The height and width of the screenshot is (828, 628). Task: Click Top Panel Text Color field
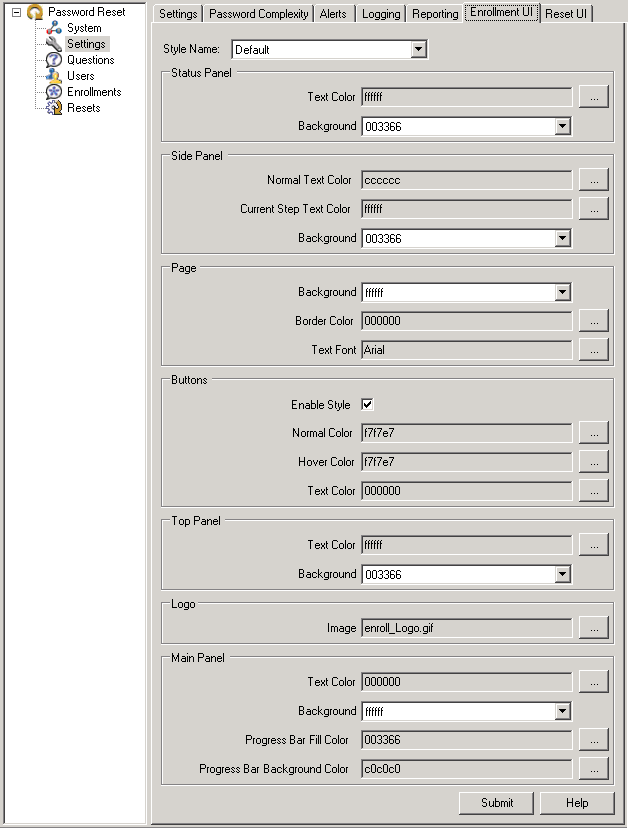[x=466, y=545]
